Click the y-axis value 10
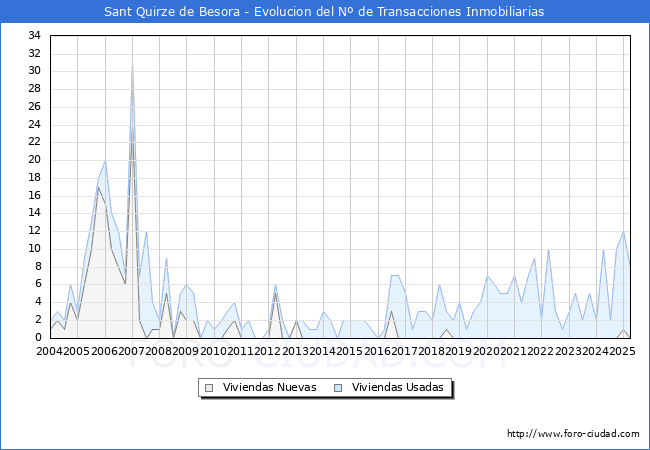 point(34,249)
